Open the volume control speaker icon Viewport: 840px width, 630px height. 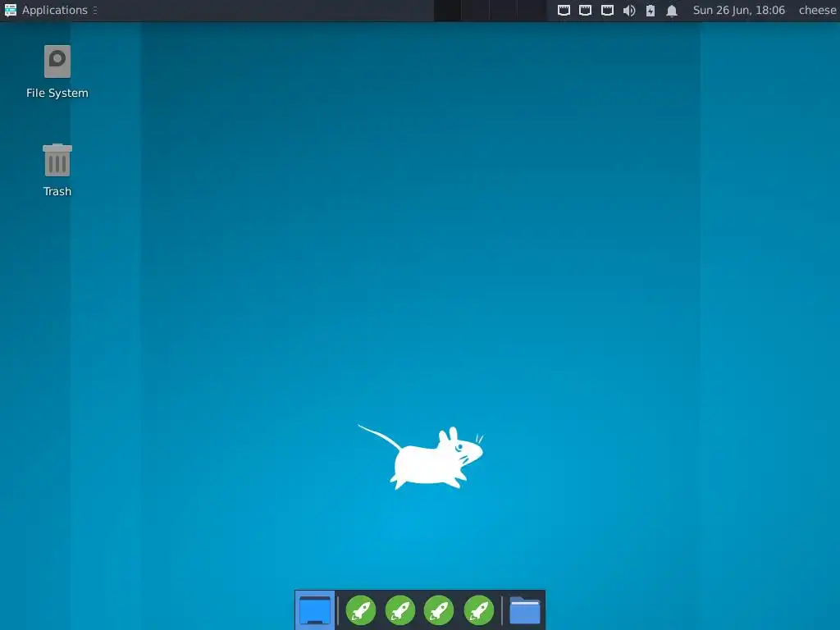pyautogui.click(x=629, y=10)
